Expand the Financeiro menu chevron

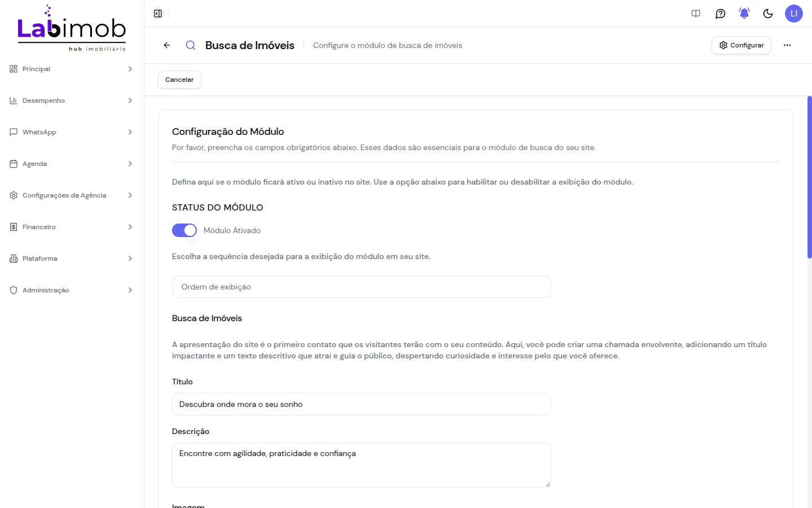click(x=130, y=227)
